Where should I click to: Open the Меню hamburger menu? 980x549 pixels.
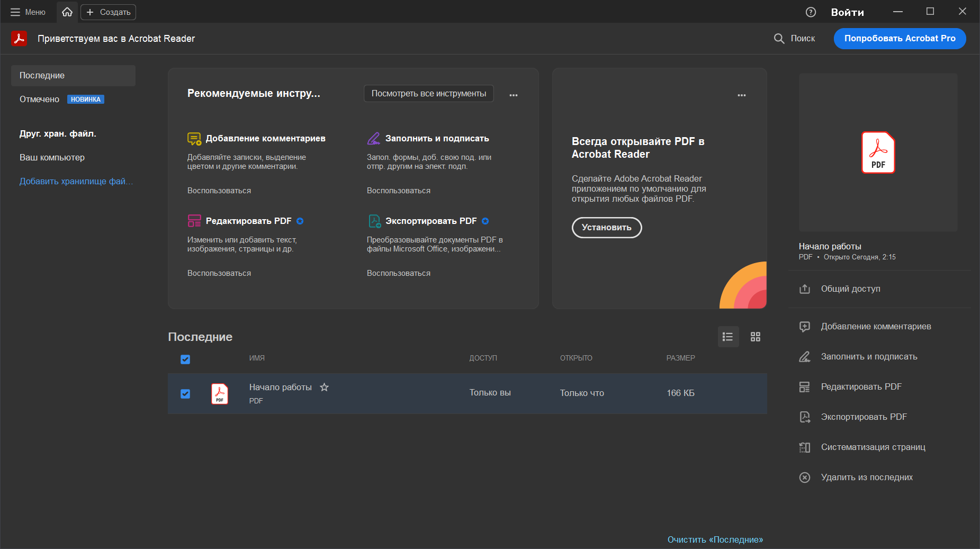point(28,12)
